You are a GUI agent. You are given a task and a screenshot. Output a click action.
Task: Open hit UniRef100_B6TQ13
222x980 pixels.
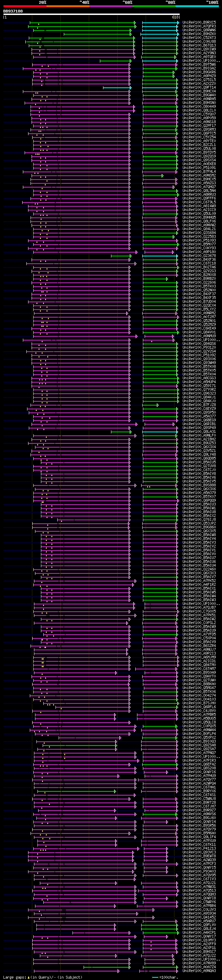click(x=199, y=45)
